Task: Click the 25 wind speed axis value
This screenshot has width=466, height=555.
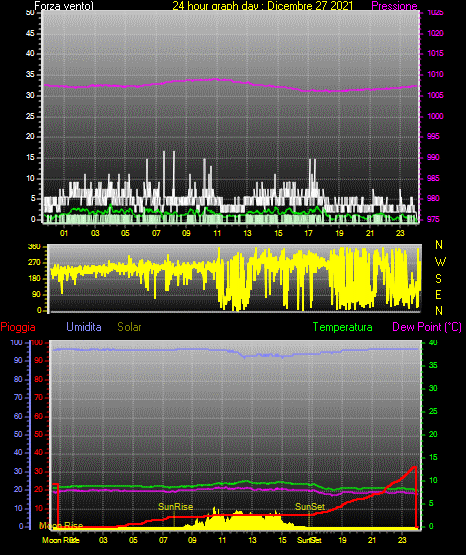Action: [x=30, y=116]
